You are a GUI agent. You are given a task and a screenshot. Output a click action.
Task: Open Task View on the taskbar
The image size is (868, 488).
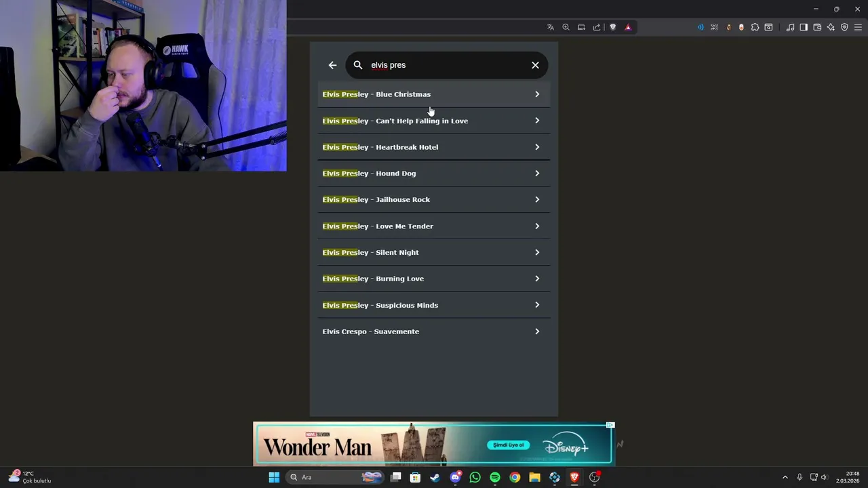click(x=396, y=477)
